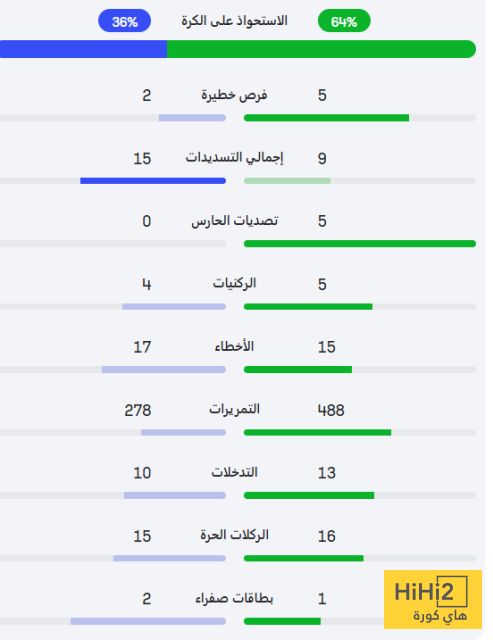Image resolution: width=493 pixels, height=640 pixels.
Task: Click the green bar under الأخطاء
Action: point(298,369)
